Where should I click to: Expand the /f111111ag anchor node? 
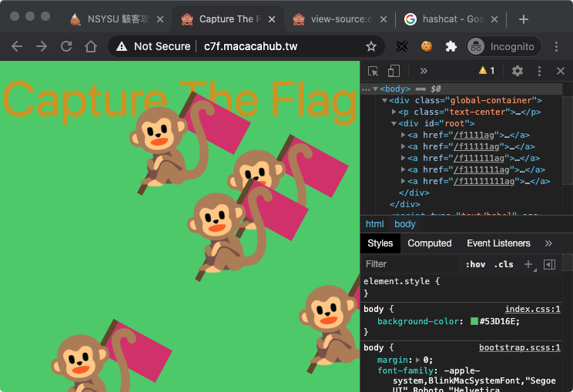tap(403, 158)
